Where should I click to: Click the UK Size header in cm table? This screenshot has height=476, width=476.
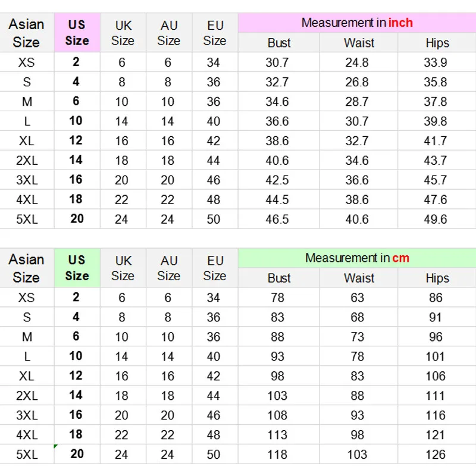pyautogui.click(x=123, y=268)
